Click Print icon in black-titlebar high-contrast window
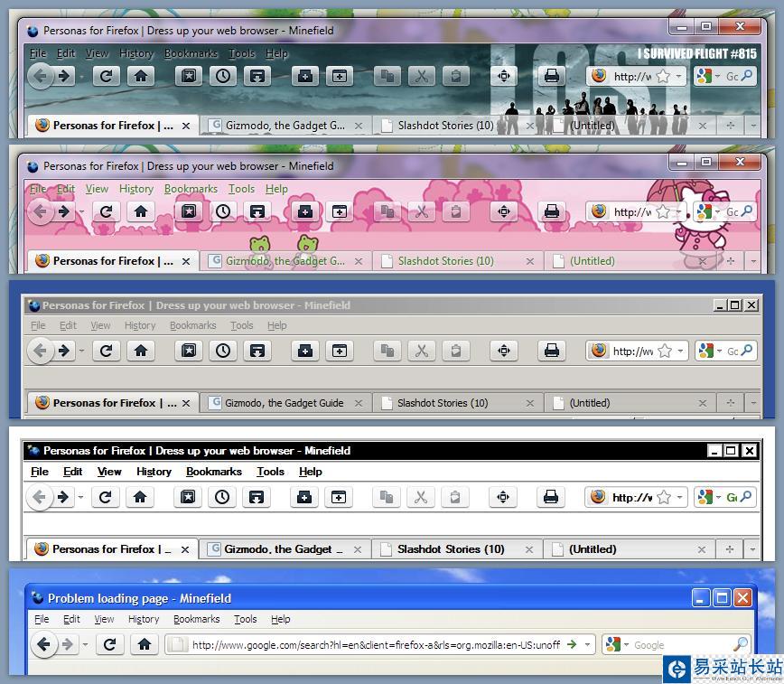Image resolution: width=784 pixels, height=684 pixels. (550, 497)
